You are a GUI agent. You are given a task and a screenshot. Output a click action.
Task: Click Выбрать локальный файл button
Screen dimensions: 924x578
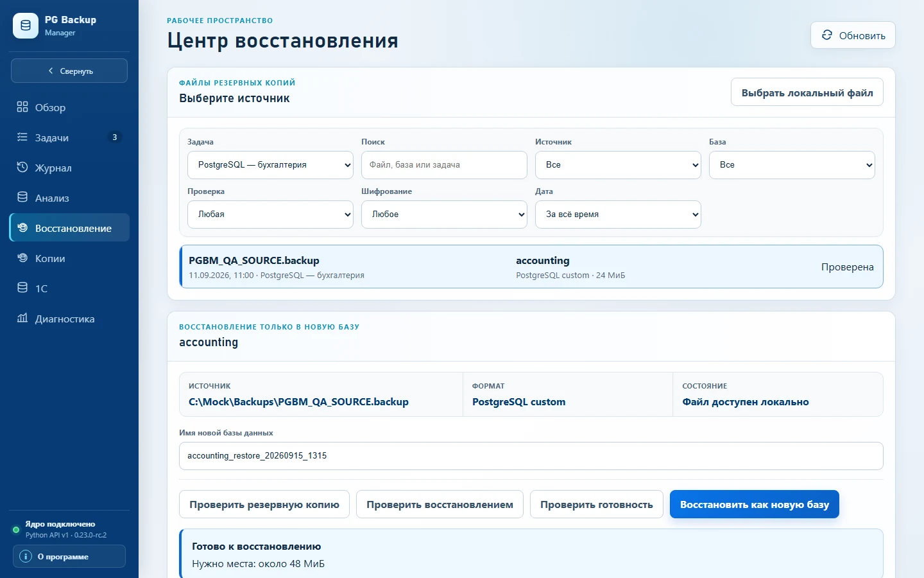807,92
